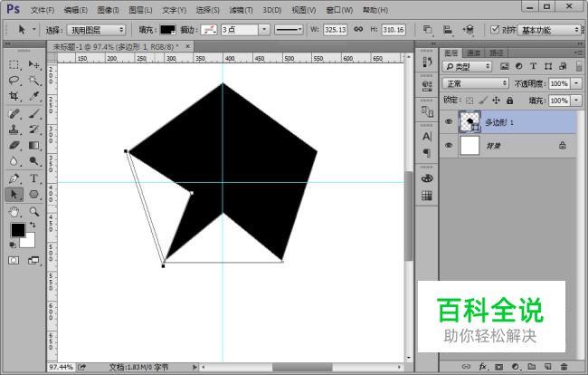
Task: Select the Rectangular Marquee tool
Action: click(x=14, y=64)
